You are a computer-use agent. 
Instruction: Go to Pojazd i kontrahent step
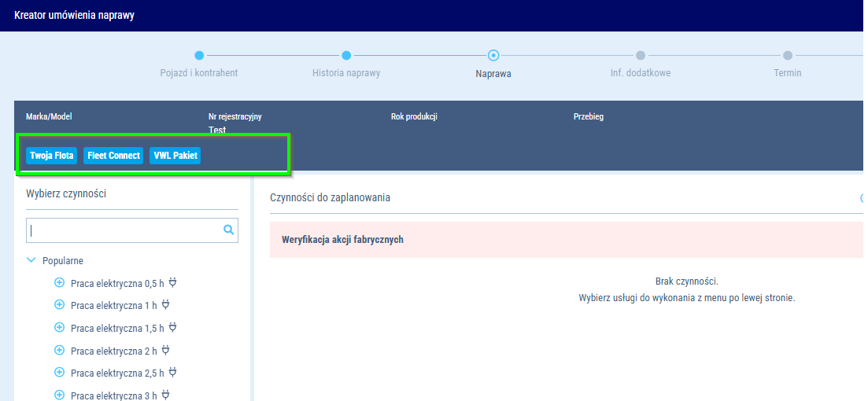(x=199, y=55)
